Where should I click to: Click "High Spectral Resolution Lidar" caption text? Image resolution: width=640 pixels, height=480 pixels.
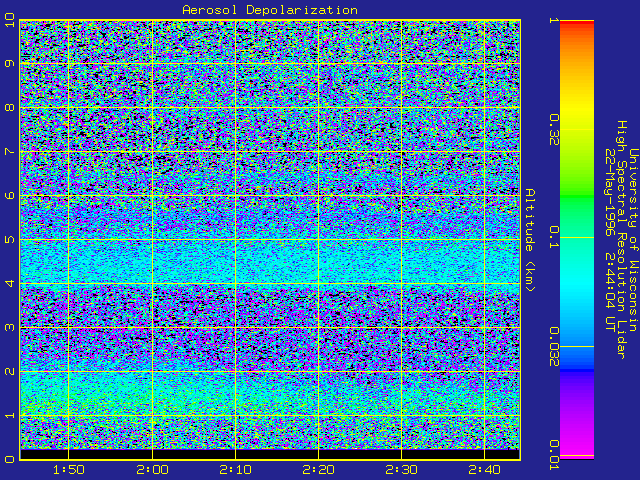click(622, 240)
